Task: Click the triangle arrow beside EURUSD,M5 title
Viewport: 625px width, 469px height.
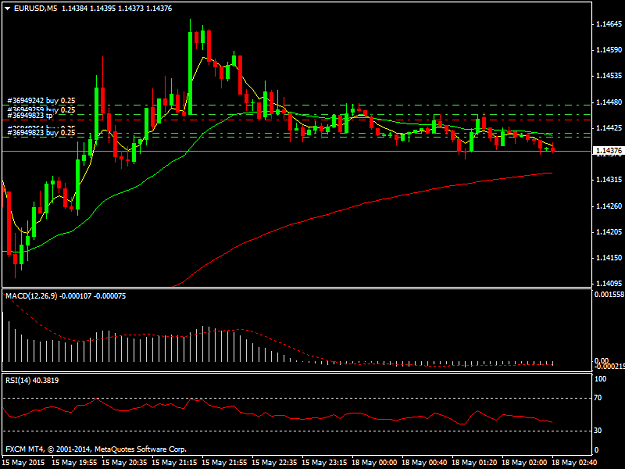Action: pos(7,8)
